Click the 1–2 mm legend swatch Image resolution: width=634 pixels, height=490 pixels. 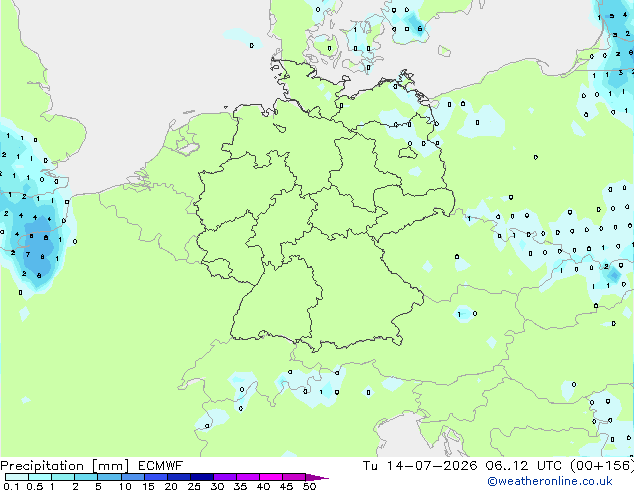click(x=63, y=477)
